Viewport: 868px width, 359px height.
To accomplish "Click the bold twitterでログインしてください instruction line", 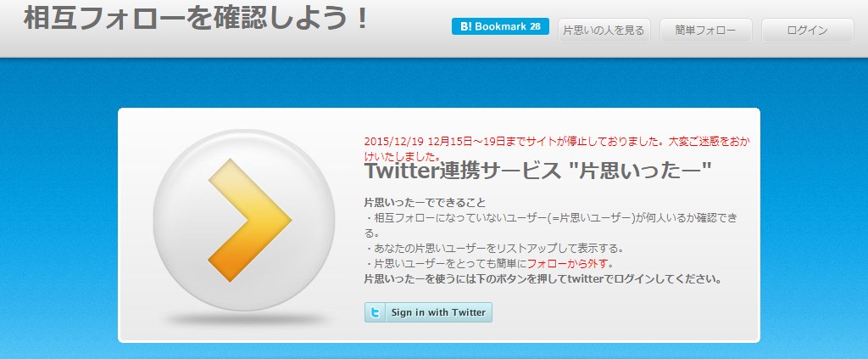I will coord(543,279).
